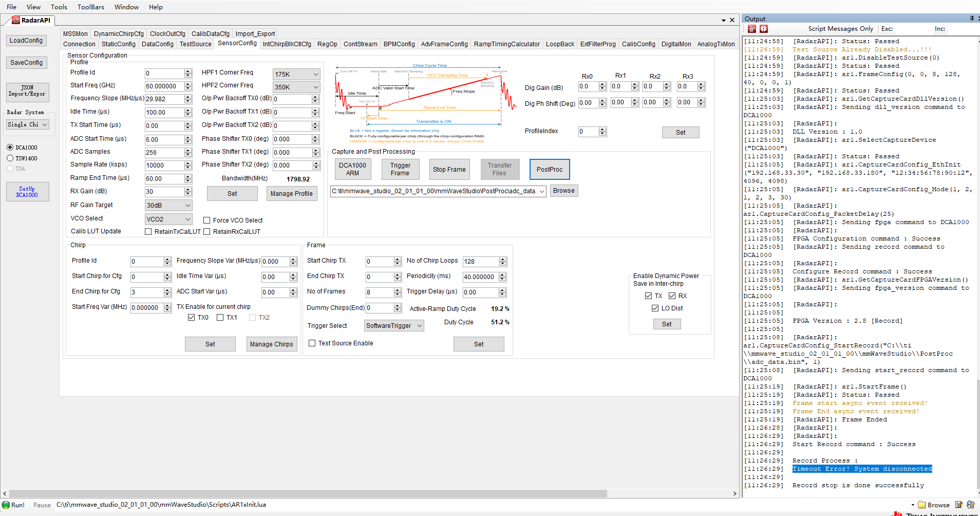Click the Trigger Frame button
The image size is (980, 516).
click(400, 170)
